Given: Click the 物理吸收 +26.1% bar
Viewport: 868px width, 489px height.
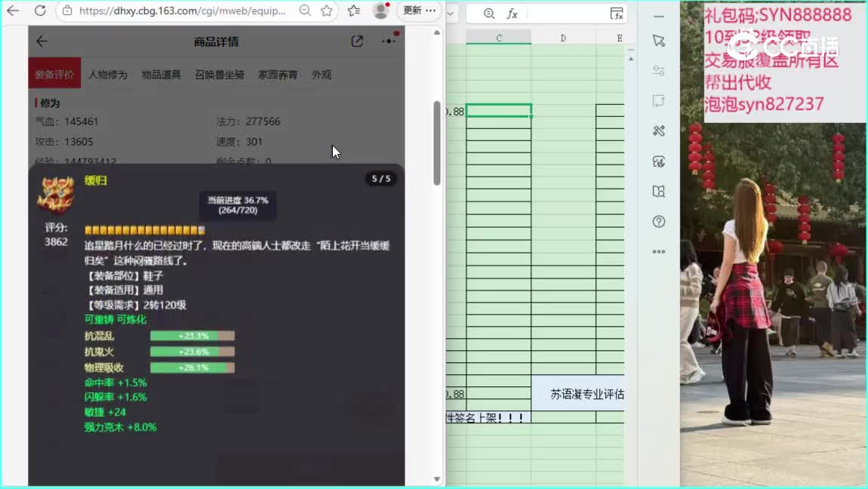Looking at the screenshot, I should coord(192,368).
